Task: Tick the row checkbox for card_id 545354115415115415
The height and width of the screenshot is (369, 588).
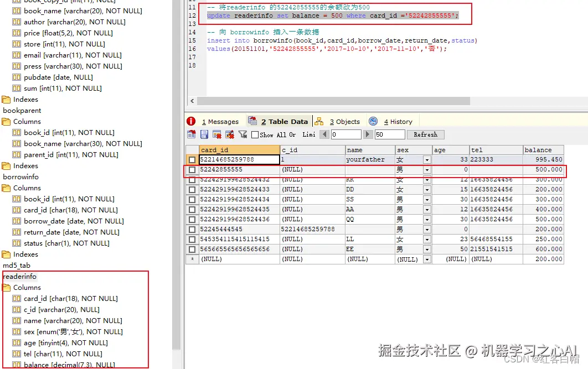Action: [x=192, y=240]
